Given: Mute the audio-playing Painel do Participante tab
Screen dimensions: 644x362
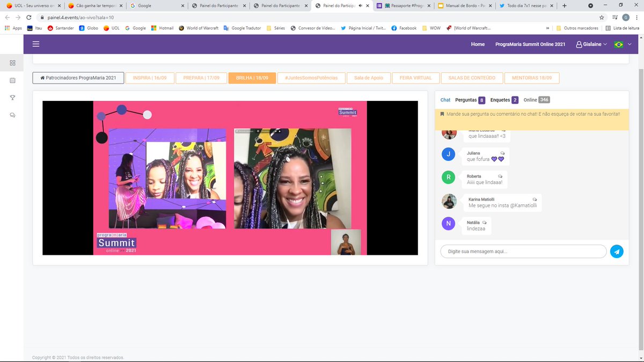Looking at the screenshot, I should pyautogui.click(x=360, y=5).
